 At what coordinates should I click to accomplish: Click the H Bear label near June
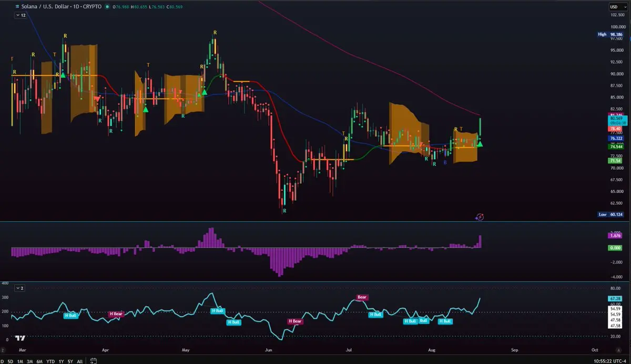click(x=295, y=321)
